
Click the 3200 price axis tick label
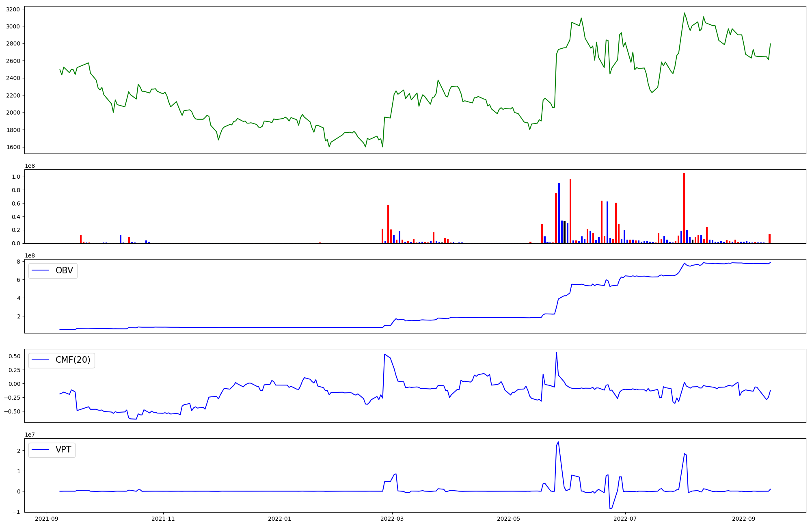[x=13, y=9]
